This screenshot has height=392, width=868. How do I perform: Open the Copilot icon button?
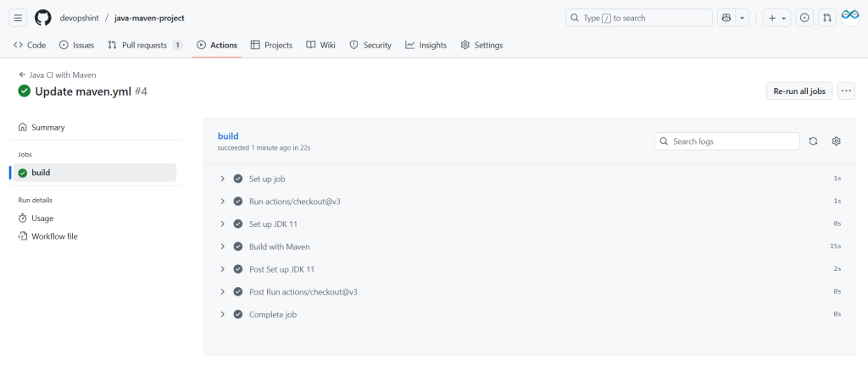726,18
